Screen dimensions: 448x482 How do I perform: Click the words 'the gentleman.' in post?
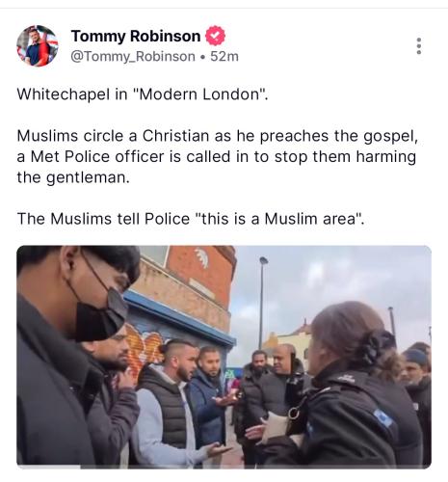tap(73, 177)
